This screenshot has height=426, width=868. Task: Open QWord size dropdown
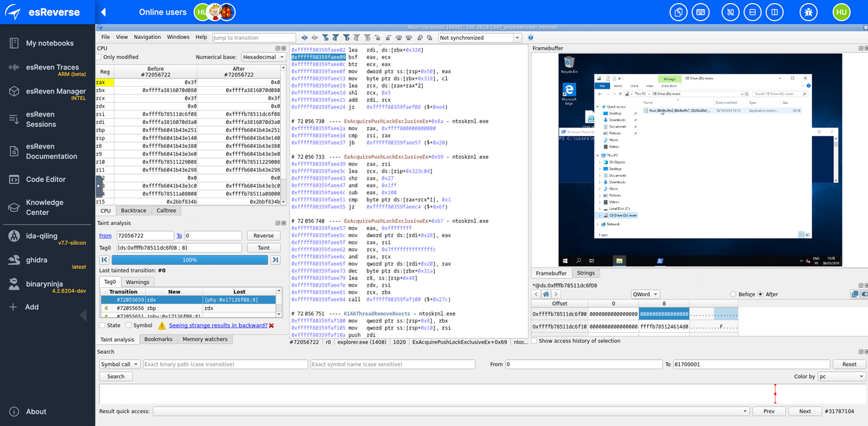pos(645,294)
